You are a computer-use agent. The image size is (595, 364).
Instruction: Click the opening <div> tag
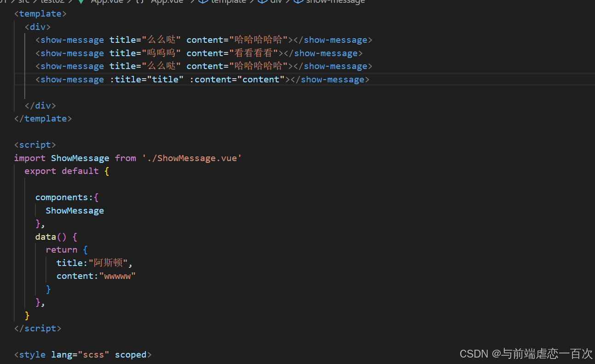tap(38, 27)
